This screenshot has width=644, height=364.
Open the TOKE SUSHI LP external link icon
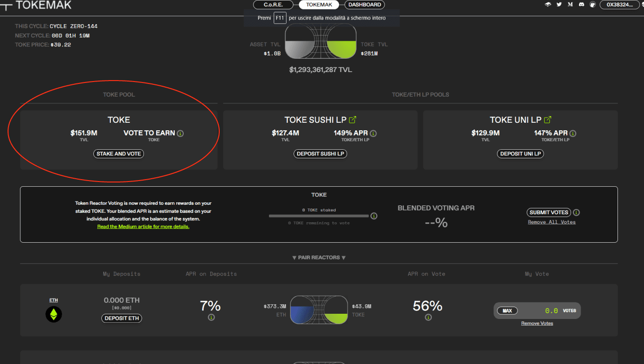click(352, 120)
